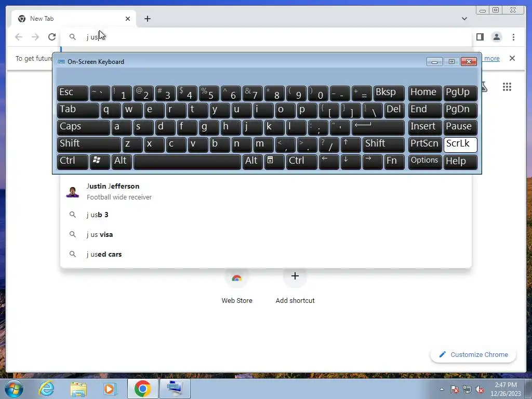Click the left arrow key
Viewport: 532px width, 399px height.
(x=329, y=162)
